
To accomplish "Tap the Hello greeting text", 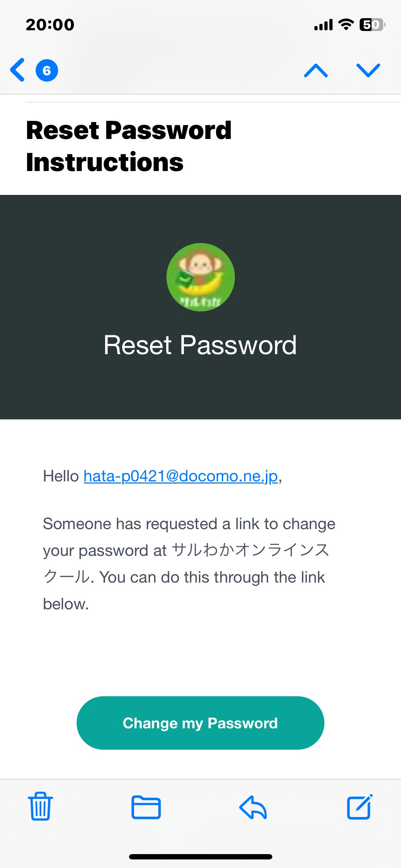I will pyautogui.click(x=61, y=476).
